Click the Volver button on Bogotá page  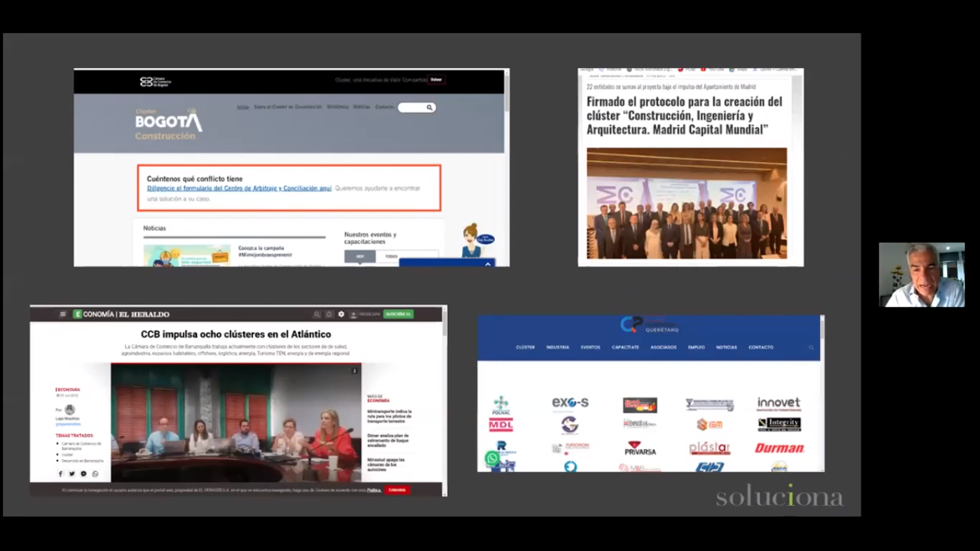coord(436,80)
